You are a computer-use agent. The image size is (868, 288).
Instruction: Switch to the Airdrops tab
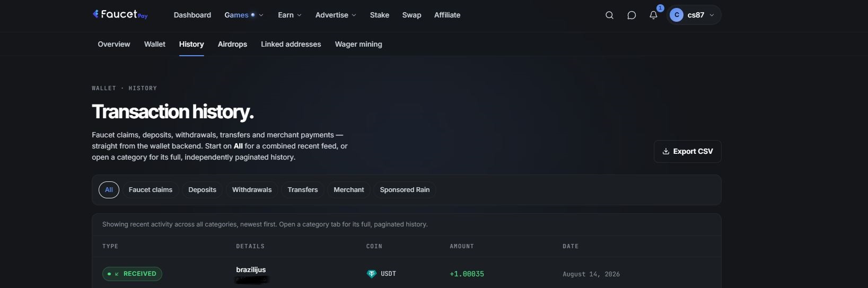pos(232,44)
